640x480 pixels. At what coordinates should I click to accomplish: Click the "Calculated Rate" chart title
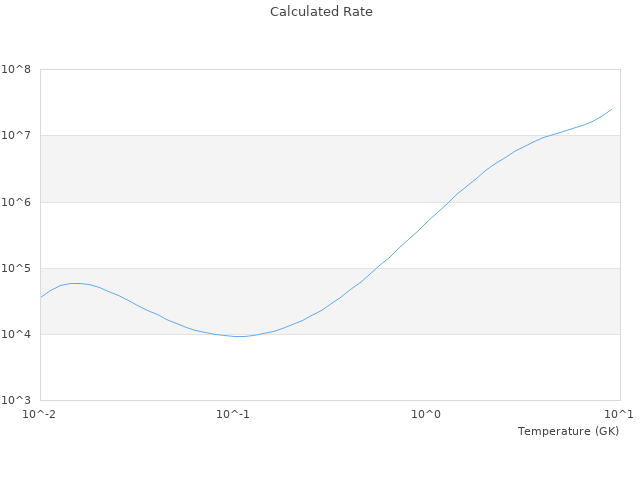coord(321,12)
